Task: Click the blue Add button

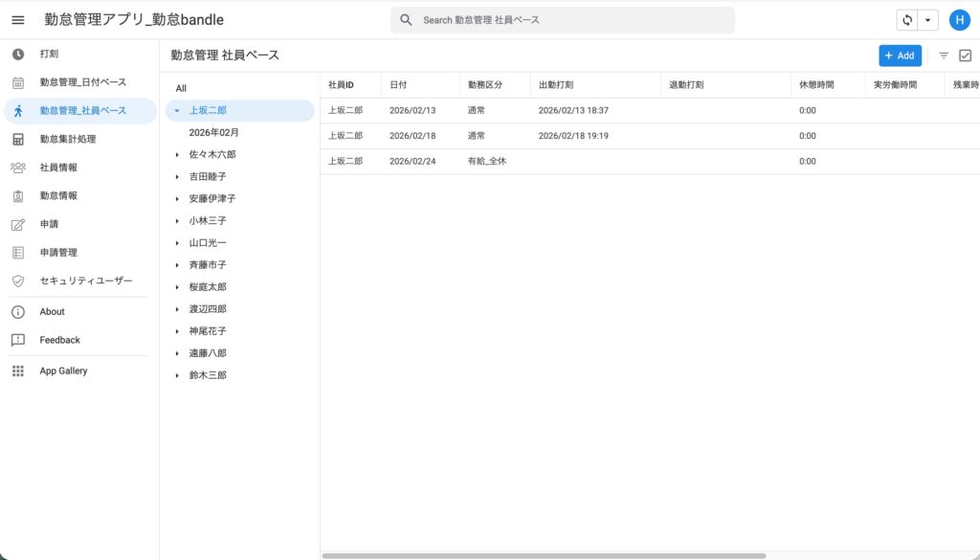Action: [900, 56]
